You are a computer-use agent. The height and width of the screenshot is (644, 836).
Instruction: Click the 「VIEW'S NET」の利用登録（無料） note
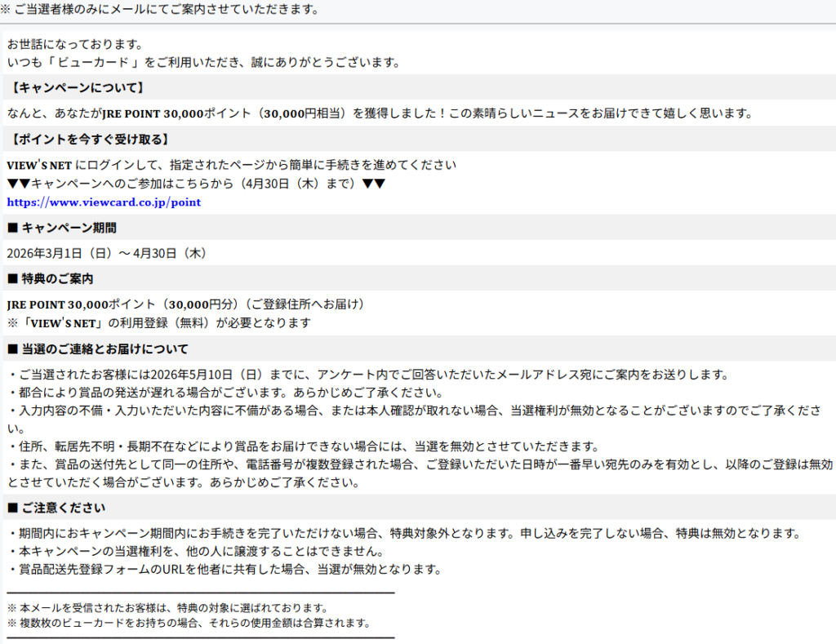click(x=159, y=322)
